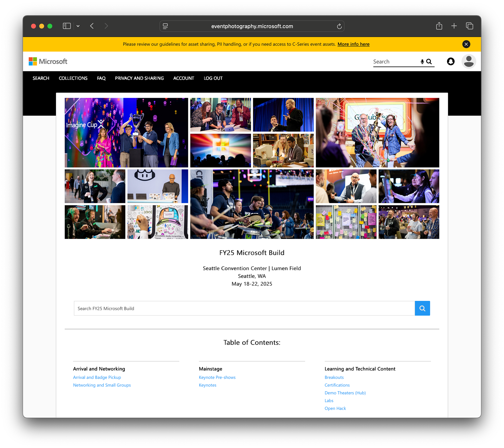Click the header Search text field
The width and height of the screenshot is (504, 448).
coord(396,62)
